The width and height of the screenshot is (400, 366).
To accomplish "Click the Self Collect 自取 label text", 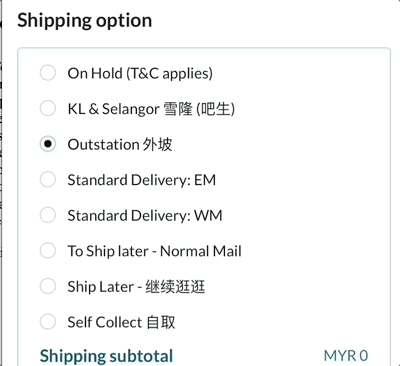I will pos(121,322).
